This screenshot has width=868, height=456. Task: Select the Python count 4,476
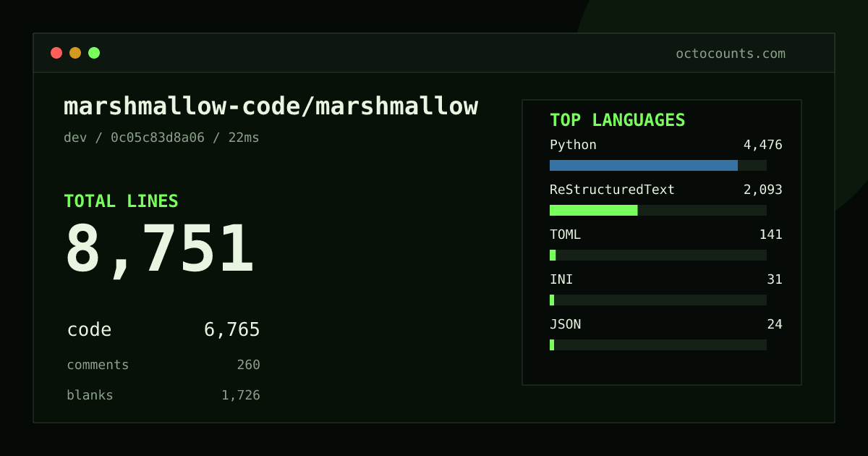tap(762, 145)
